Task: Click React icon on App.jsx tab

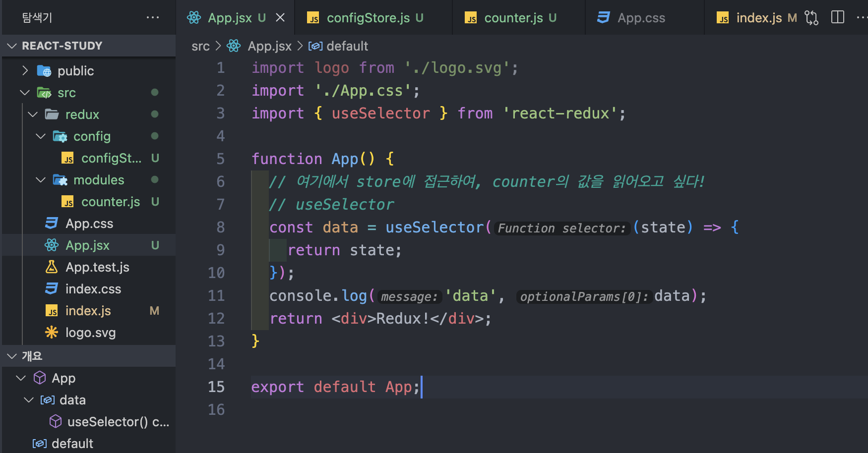Action: click(x=194, y=18)
